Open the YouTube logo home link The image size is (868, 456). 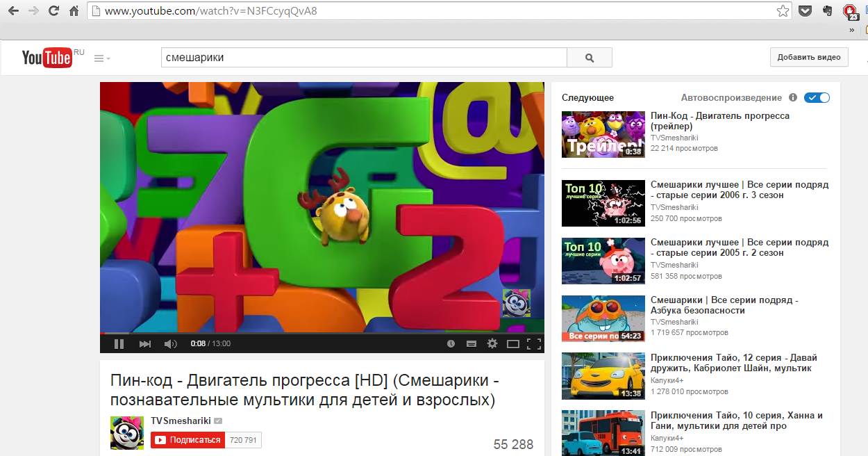pos(47,58)
